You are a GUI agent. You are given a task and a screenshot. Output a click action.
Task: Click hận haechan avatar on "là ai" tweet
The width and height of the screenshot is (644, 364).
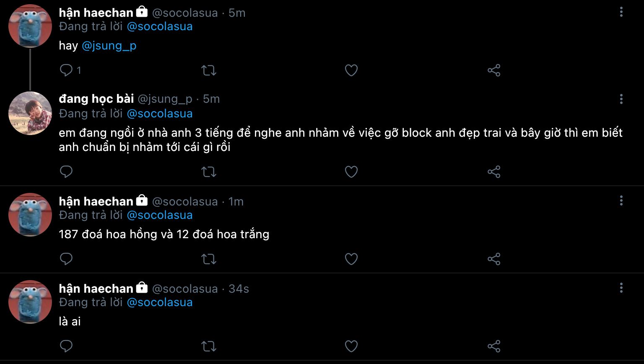(x=30, y=302)
